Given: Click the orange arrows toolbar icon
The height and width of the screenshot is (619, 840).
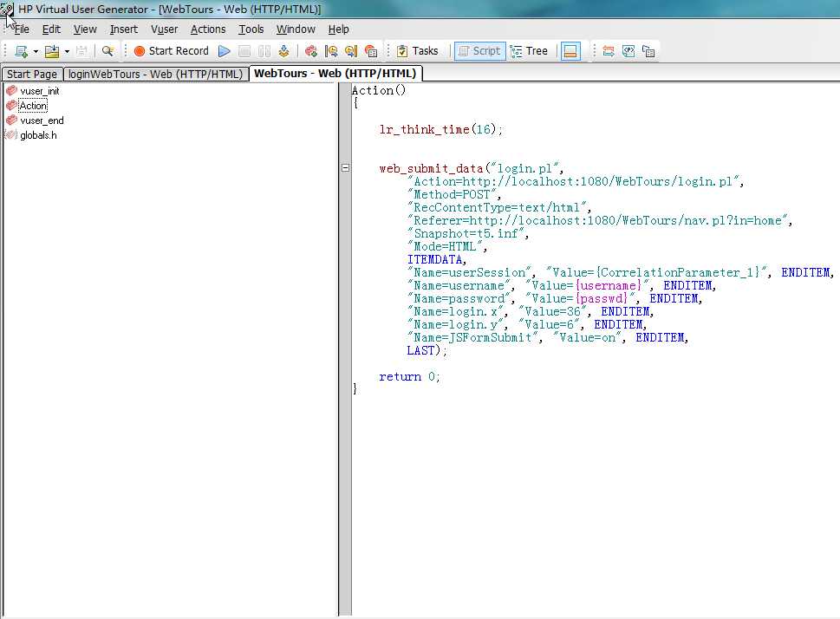Looking at the screenshot, I should [x=609, y=51].
